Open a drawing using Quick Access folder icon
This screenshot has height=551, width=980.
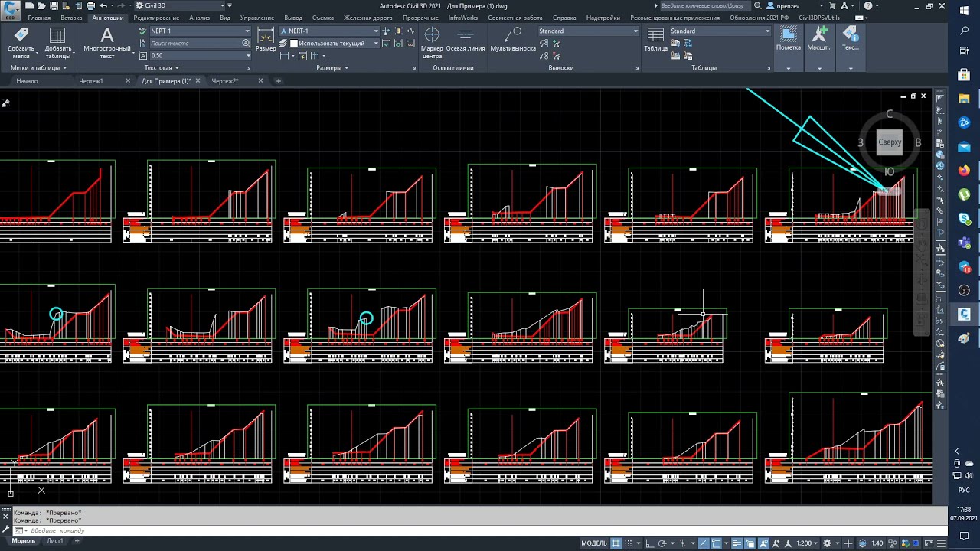(41, 5)
